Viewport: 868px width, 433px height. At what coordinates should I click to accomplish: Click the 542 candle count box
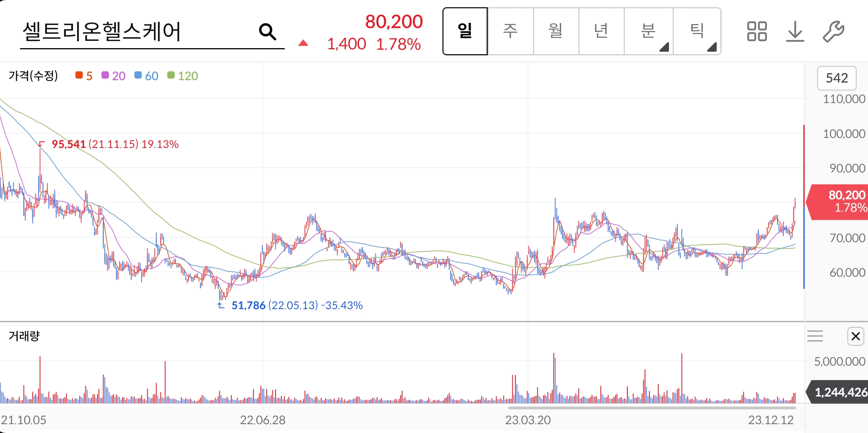point(837,78)
